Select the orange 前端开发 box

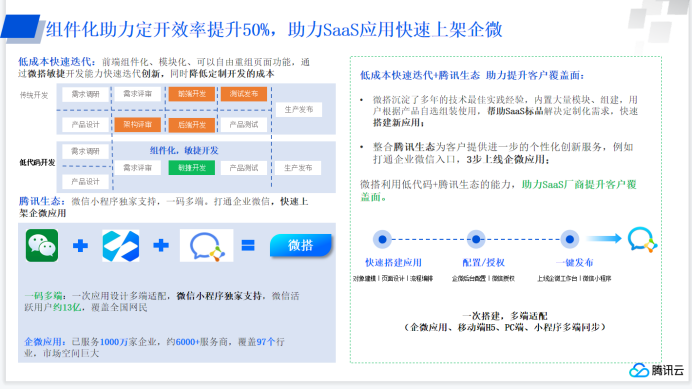pos(192,94)
